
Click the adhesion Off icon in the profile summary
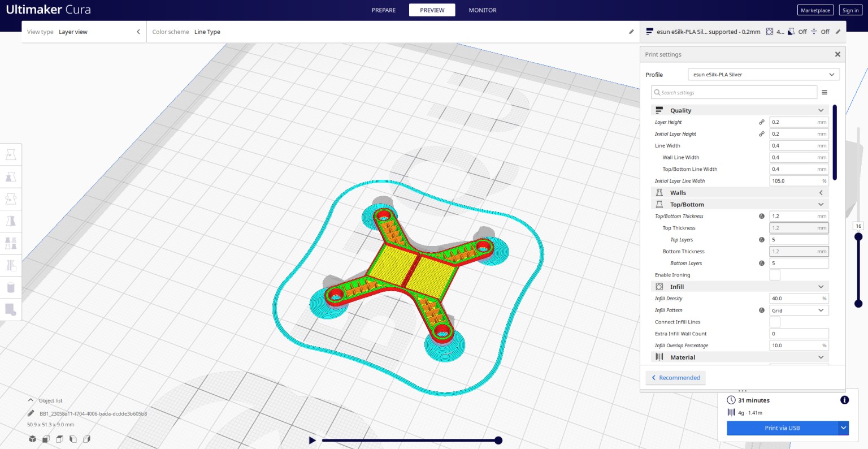[x=814, y=32]
